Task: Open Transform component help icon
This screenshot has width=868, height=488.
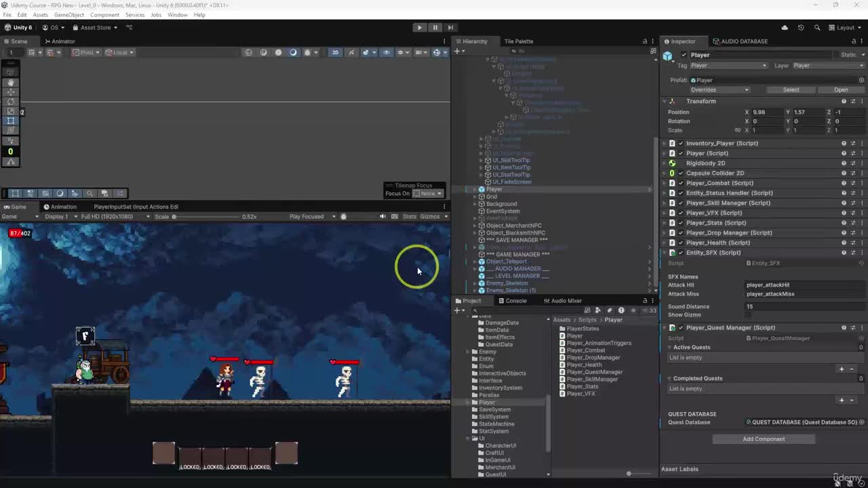Action: tap(844, 102)
